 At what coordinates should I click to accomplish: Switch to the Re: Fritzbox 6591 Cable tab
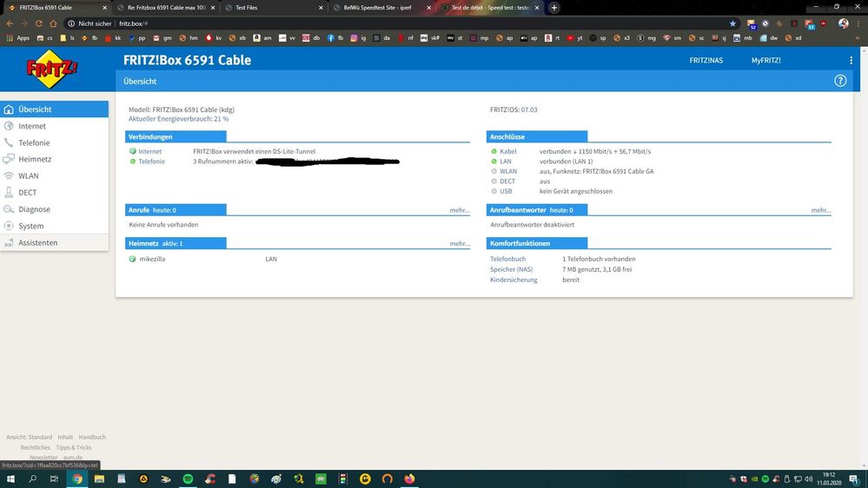click(x=165, y=8)
